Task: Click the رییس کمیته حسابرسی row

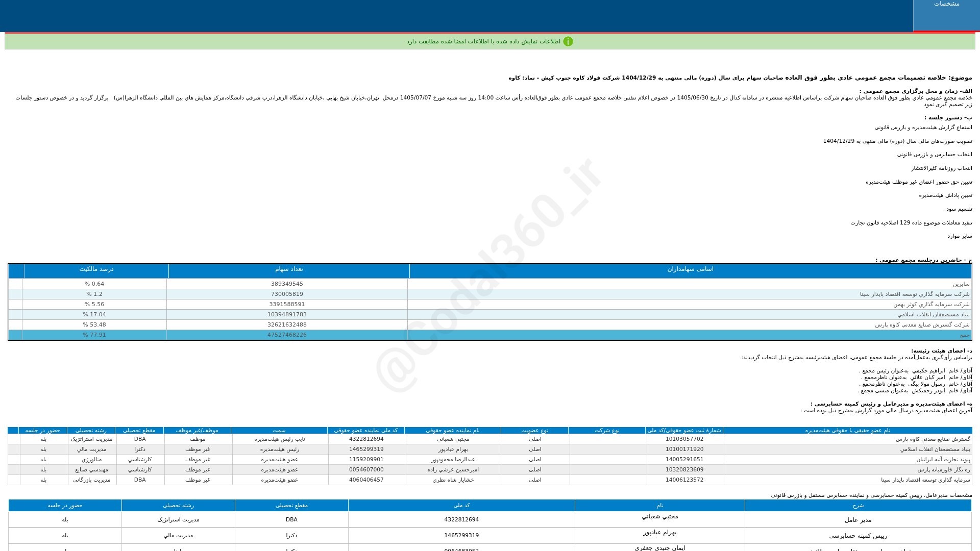Action: (x=490, y=536)
